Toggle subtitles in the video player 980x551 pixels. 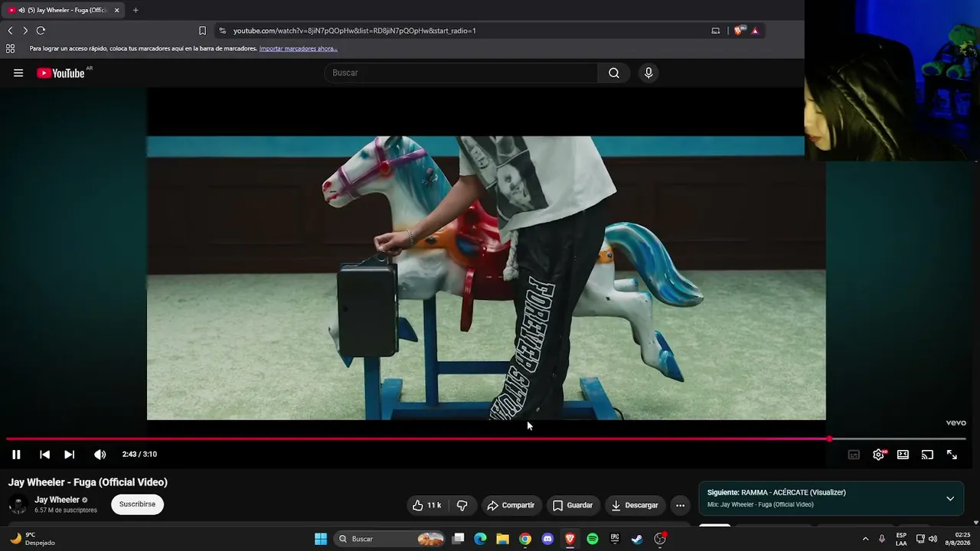[x=854, y=455]
